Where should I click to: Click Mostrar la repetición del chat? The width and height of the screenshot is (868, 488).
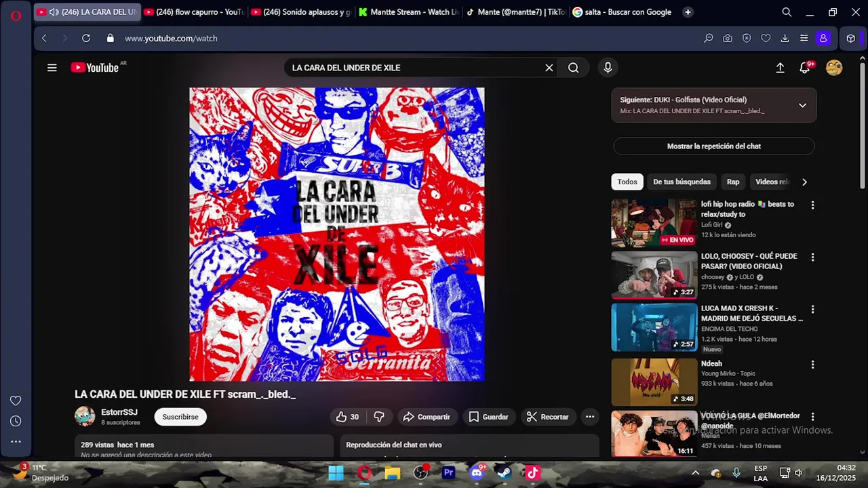coord(714,146)
